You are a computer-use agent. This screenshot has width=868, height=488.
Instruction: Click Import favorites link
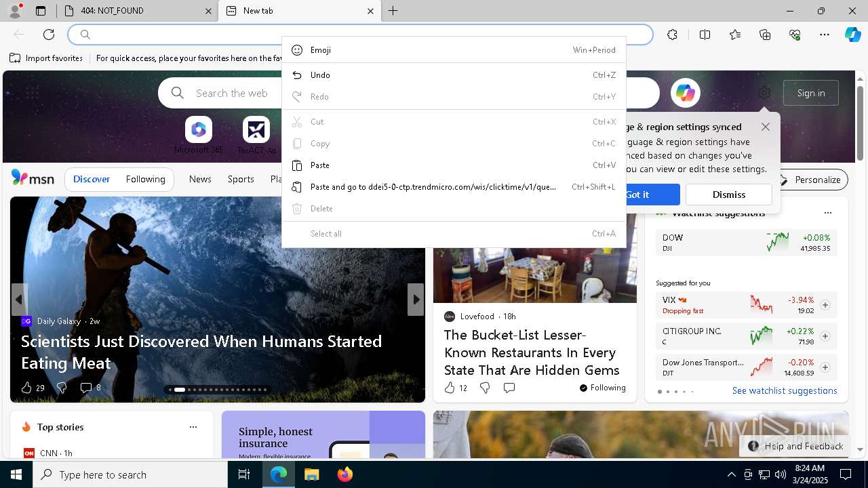(x=46, y=58)
